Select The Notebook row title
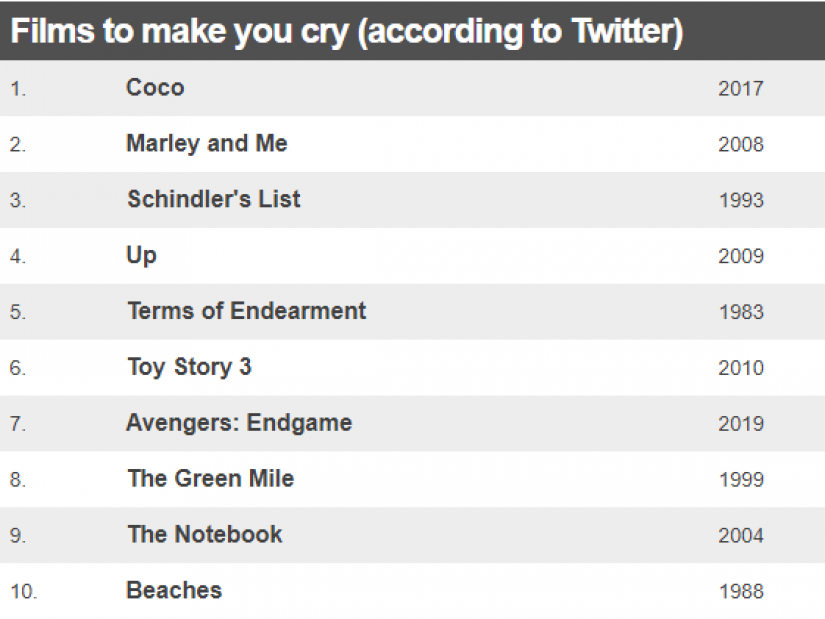 205,535
